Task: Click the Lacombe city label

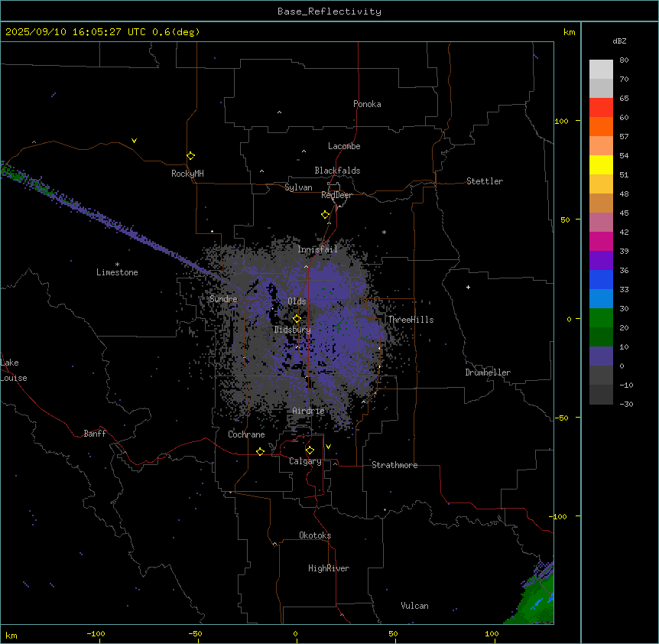Action: click(344, 146)
